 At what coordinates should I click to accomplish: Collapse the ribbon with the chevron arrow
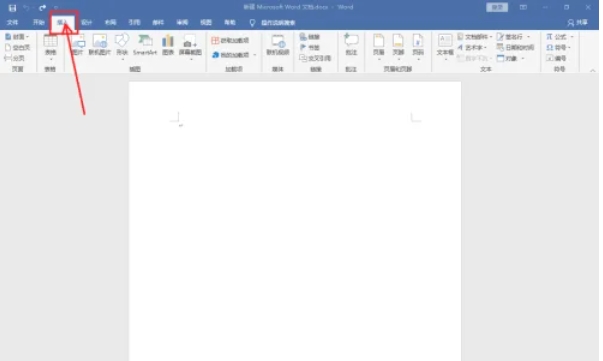point(593,70)
